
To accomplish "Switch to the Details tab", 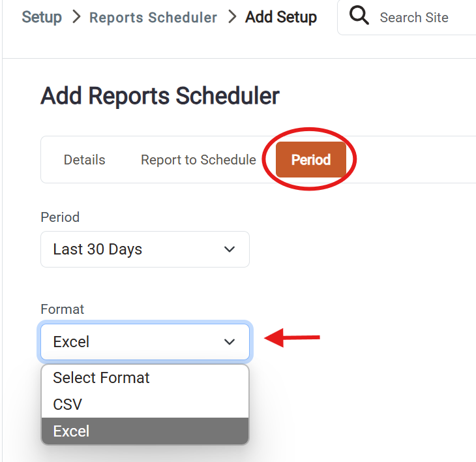I will tap(84, 160).
